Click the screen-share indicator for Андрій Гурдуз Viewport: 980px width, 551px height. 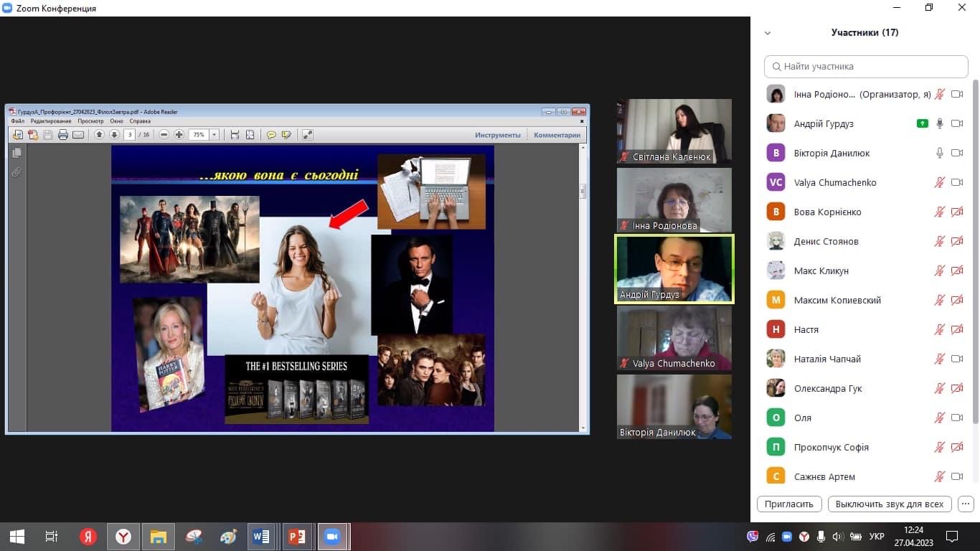[x=923, y=123]
